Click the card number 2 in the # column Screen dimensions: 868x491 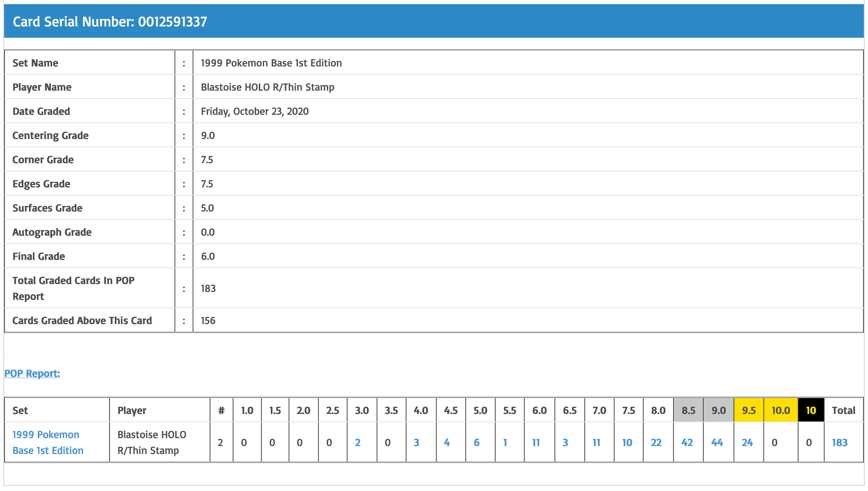click(x=221, y=442)
